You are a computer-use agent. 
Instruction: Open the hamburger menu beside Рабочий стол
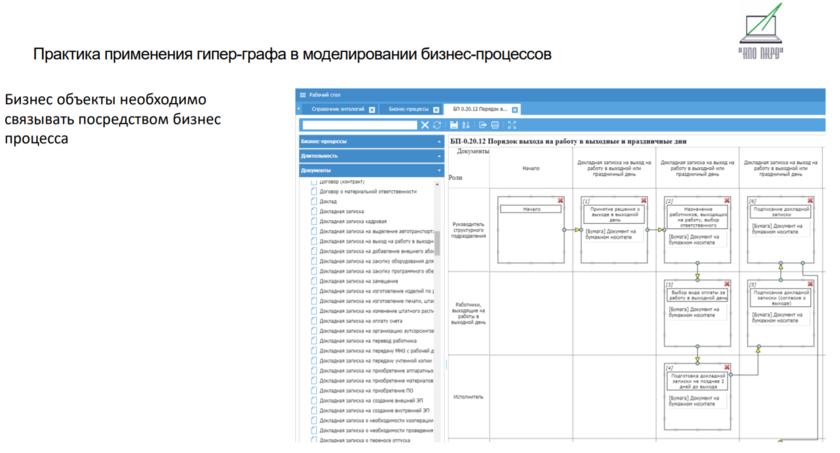[302, 94]
